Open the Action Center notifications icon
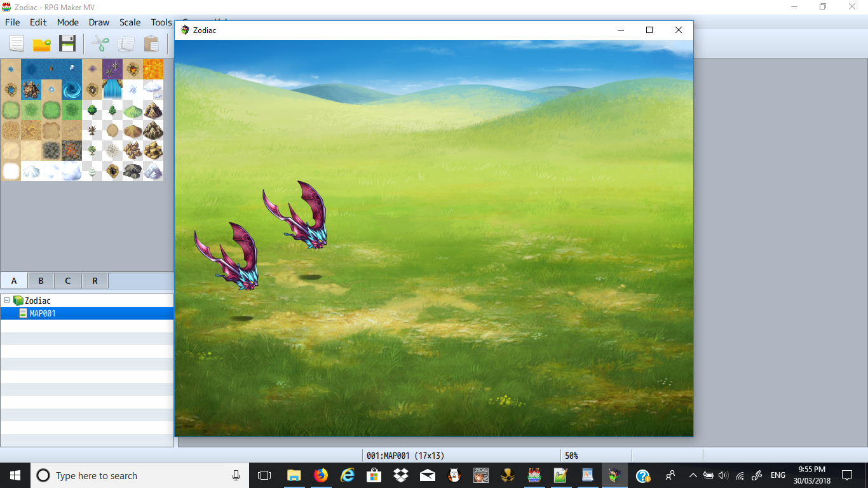Viewport: 868px width, 488px height. click(847, 475)
